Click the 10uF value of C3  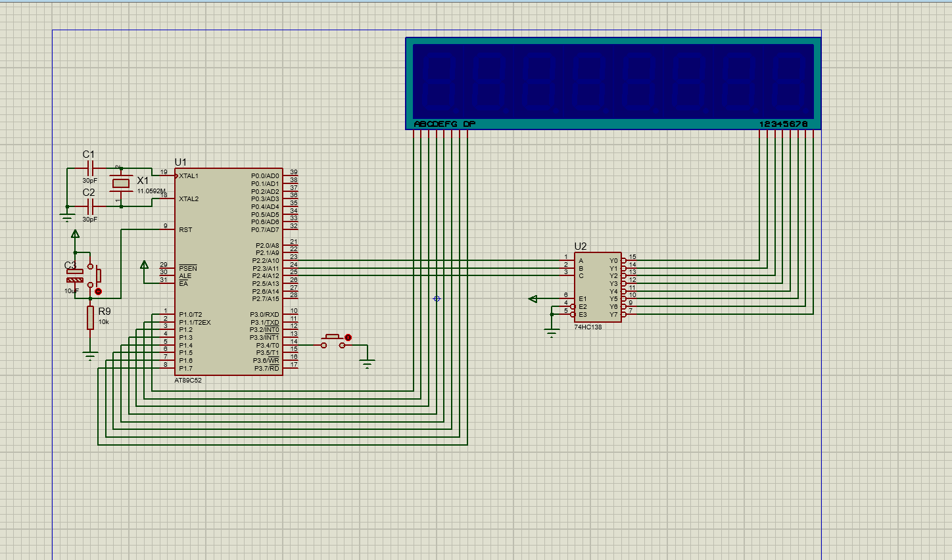72,291
